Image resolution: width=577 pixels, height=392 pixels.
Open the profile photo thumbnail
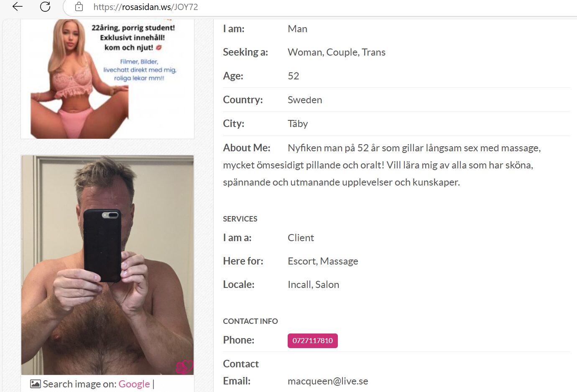coord(107,265)
